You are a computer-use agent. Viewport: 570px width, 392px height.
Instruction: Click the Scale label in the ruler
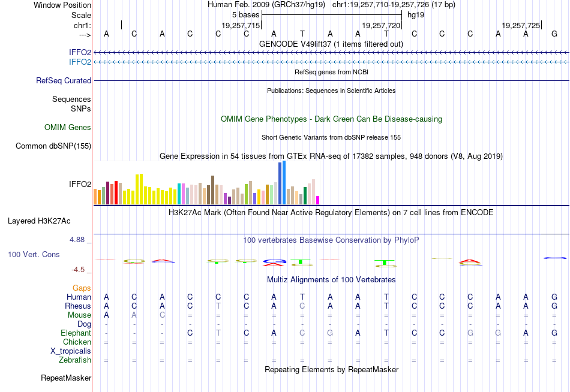tap(81, 15)
